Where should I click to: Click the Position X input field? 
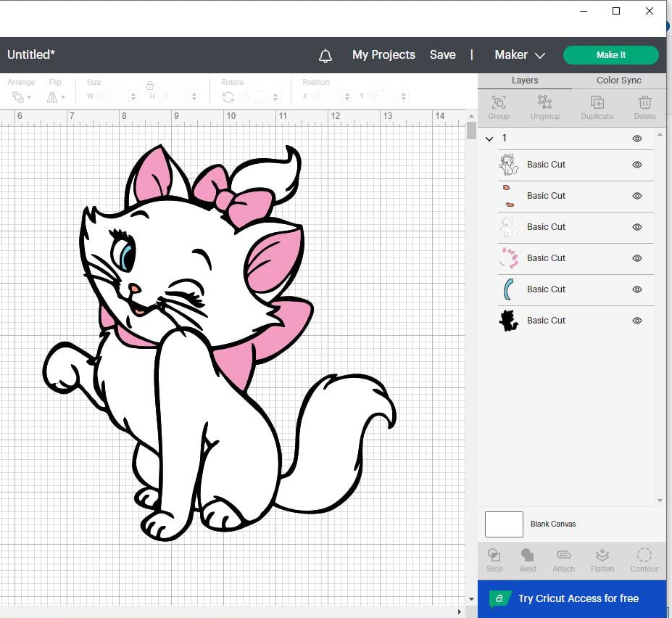coord(328,96)
